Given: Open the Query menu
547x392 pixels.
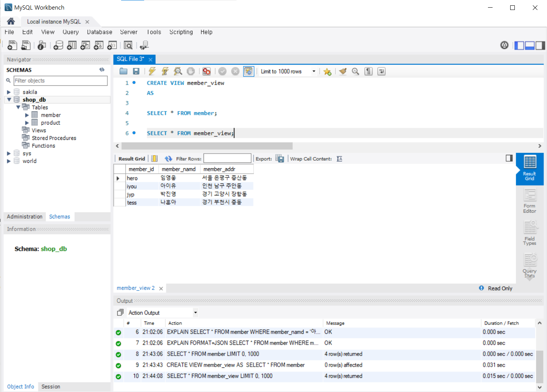Looking at the screenshot, I should tap(71, 32).
